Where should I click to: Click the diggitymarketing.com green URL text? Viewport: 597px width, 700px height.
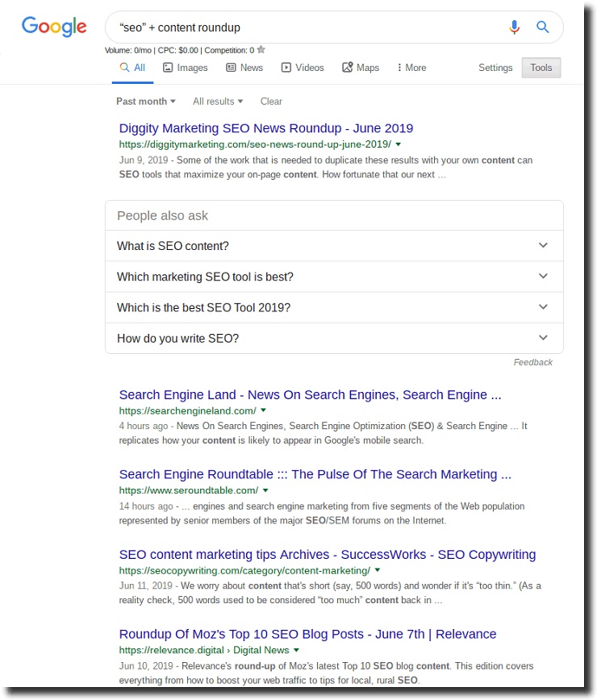[x=255, y=144]
